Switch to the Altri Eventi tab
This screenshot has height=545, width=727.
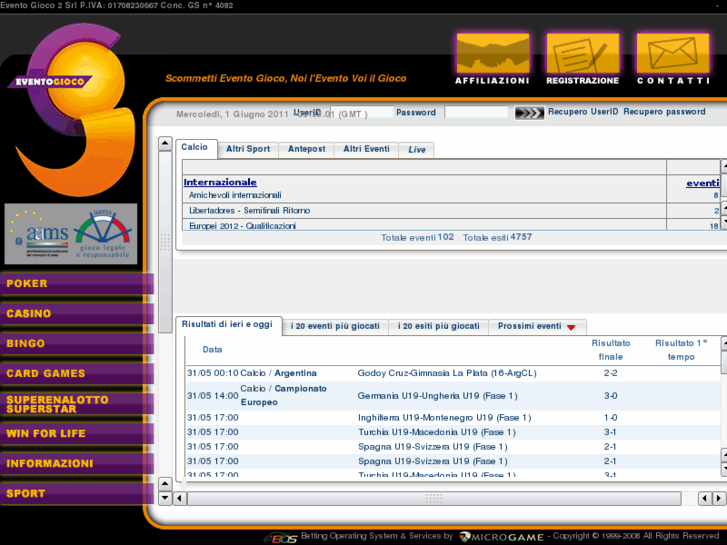tap(366, 149)
